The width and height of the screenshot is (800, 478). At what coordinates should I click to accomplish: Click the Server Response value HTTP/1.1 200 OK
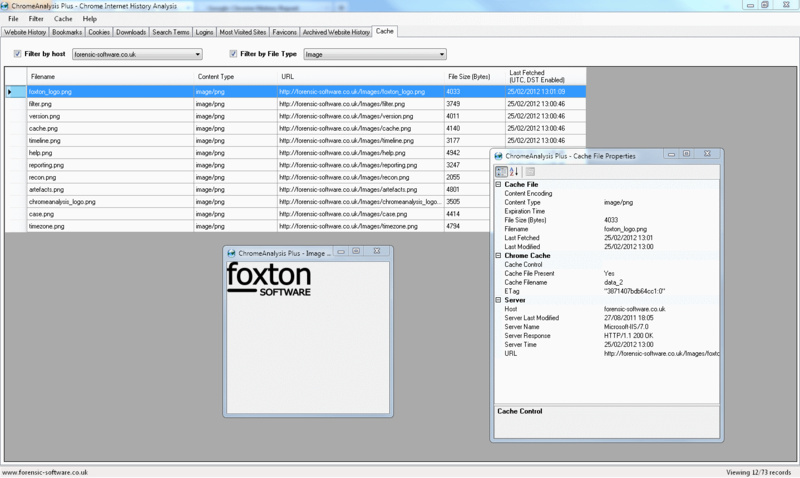[x=629, y=336]
